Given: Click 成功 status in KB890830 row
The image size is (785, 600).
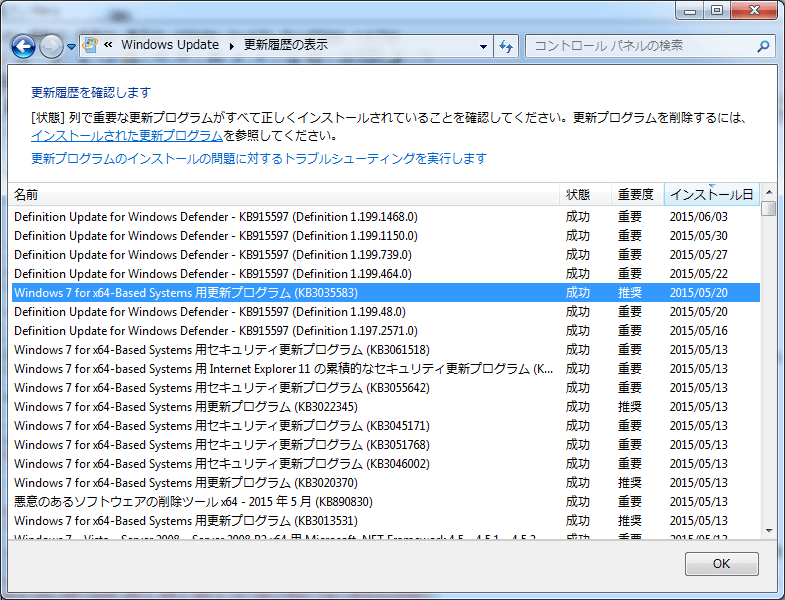Looking at the screenshot, I should 578,502.
